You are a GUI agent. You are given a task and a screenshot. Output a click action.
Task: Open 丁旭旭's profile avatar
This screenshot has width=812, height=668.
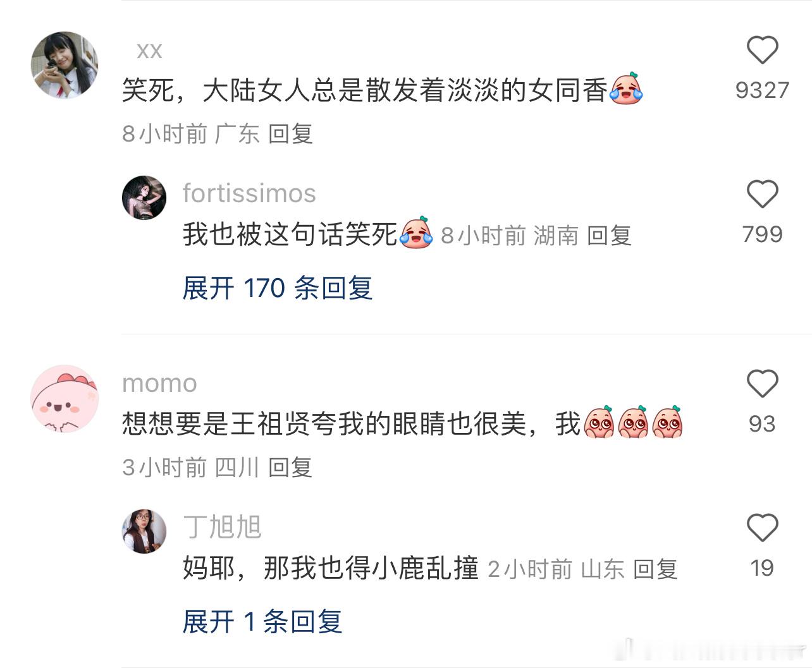pos(144,531)
